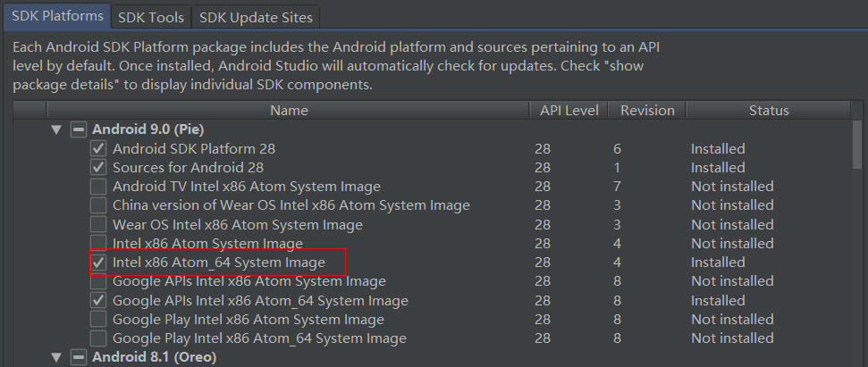Uncheck Google APIs Intel x86 Atom_64 System Image
Viewport: 868px width, 367px height.
point(98,301)
